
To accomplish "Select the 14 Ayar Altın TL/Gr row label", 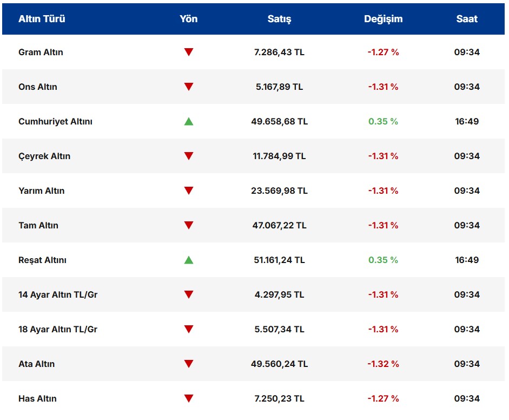I will click(58, 295).
